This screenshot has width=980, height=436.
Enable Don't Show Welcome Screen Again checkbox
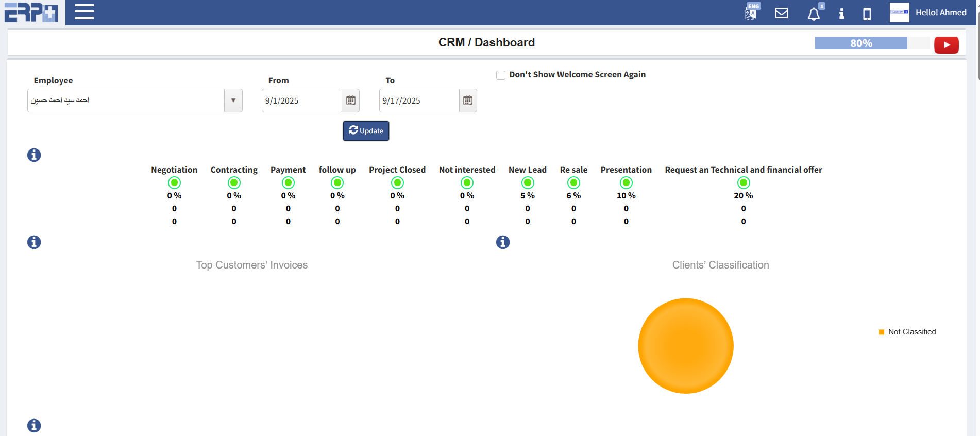500,75
